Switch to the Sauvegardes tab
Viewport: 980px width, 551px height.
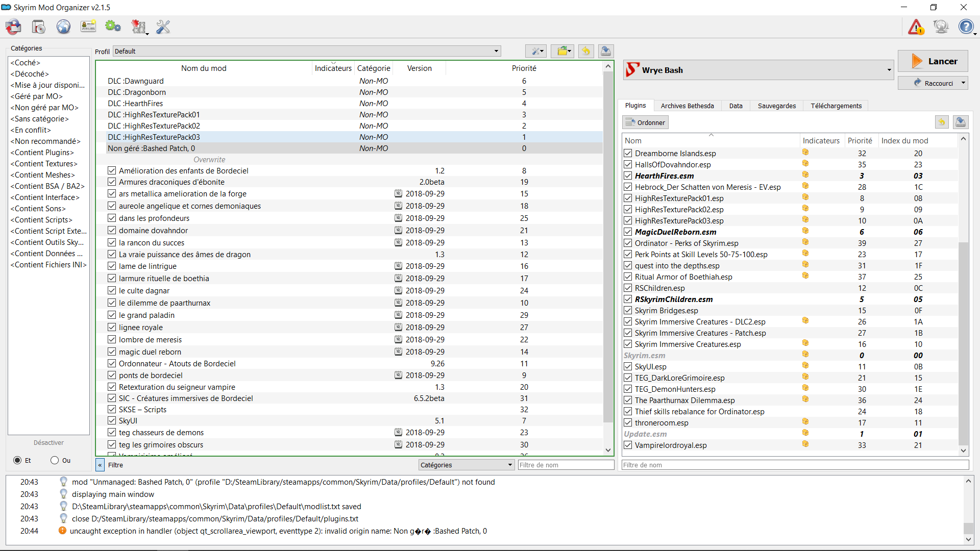(776, 106)
